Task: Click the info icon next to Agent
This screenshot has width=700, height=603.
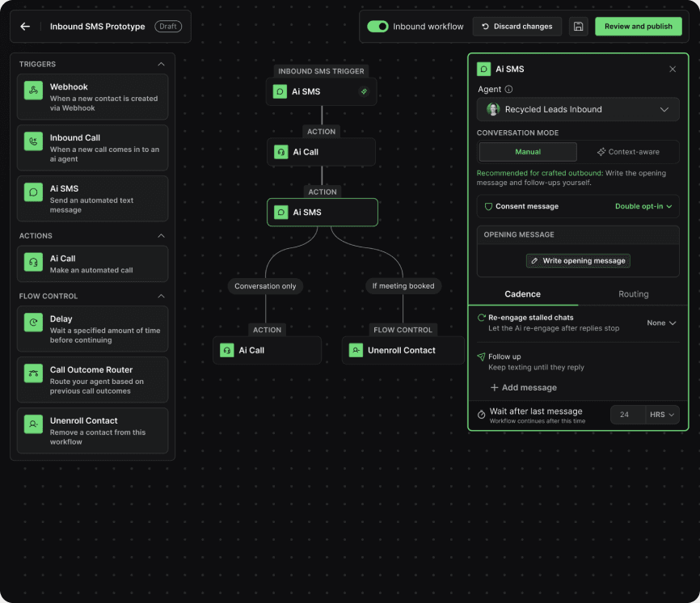Action: [x=508, y=89]
